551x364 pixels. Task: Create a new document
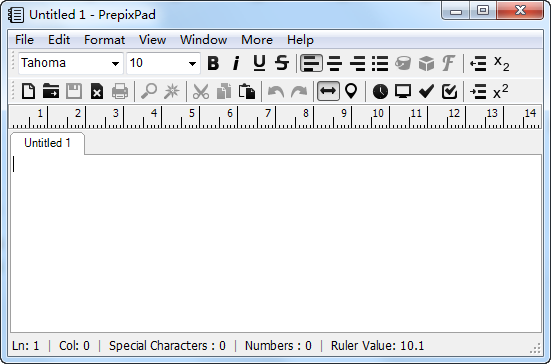28,91
